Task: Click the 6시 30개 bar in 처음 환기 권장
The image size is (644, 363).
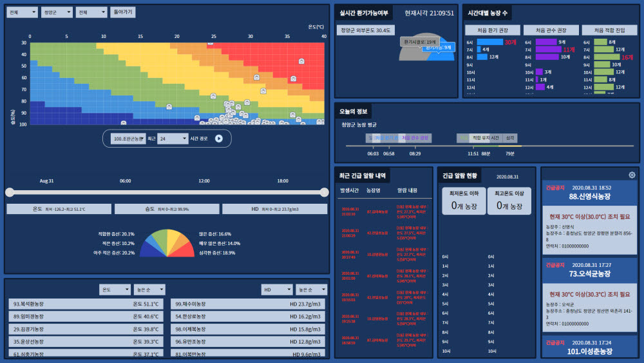Action: click(x=489, y=42)
